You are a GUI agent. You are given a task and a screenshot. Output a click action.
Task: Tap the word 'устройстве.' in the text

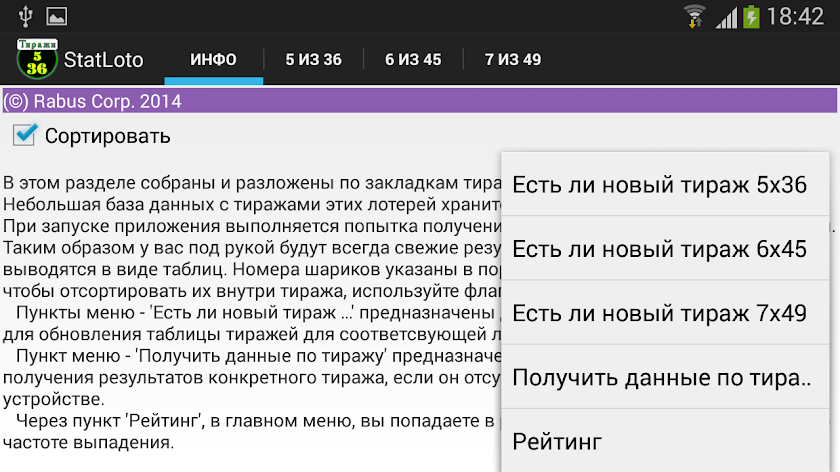coord(54,399)
